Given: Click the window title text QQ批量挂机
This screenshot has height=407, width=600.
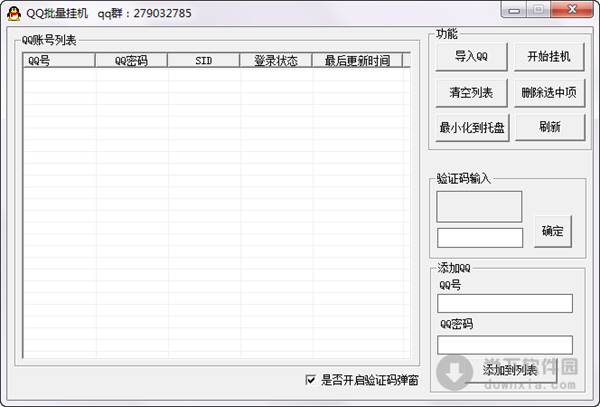Looking at the screenshot, I should click(57, 13).
